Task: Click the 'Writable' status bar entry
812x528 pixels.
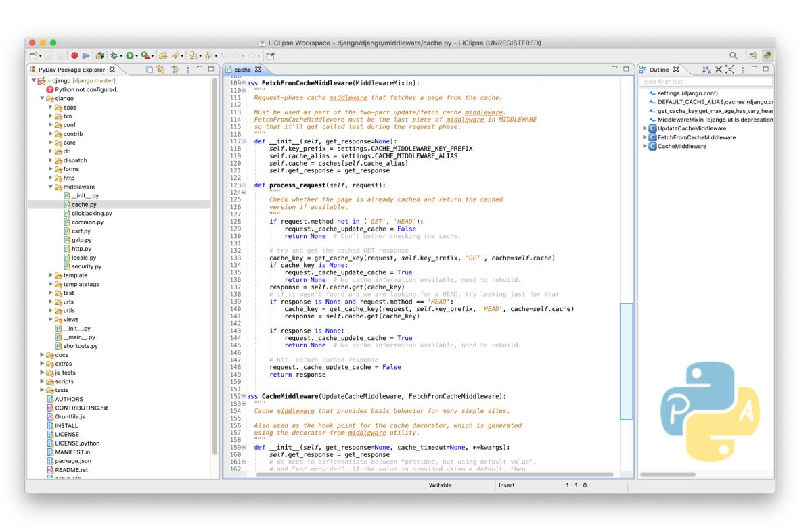Action: [441, 485]
